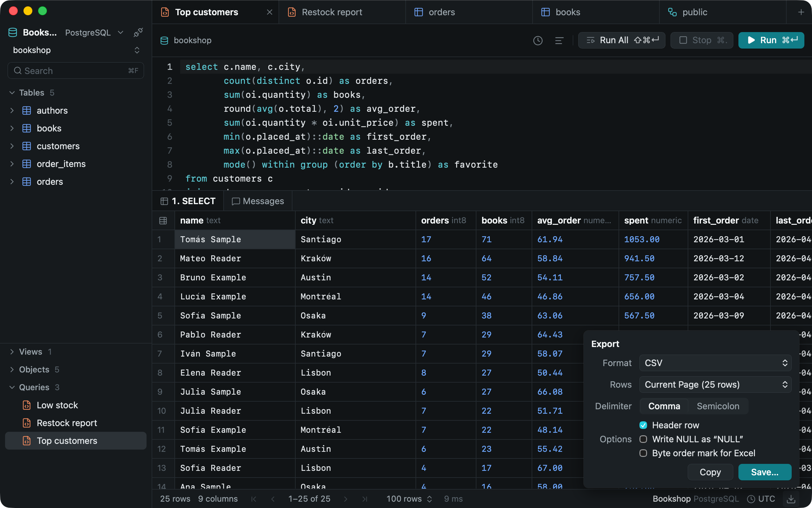Click the connection plug icon in sidebar
812x508 pixels.
point(138,33)
